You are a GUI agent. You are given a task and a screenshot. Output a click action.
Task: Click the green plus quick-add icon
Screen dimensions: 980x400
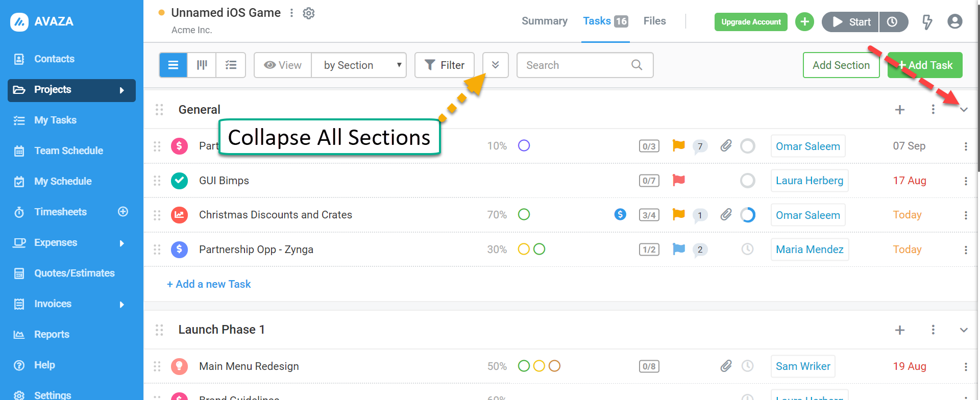(x=805, y=22)
